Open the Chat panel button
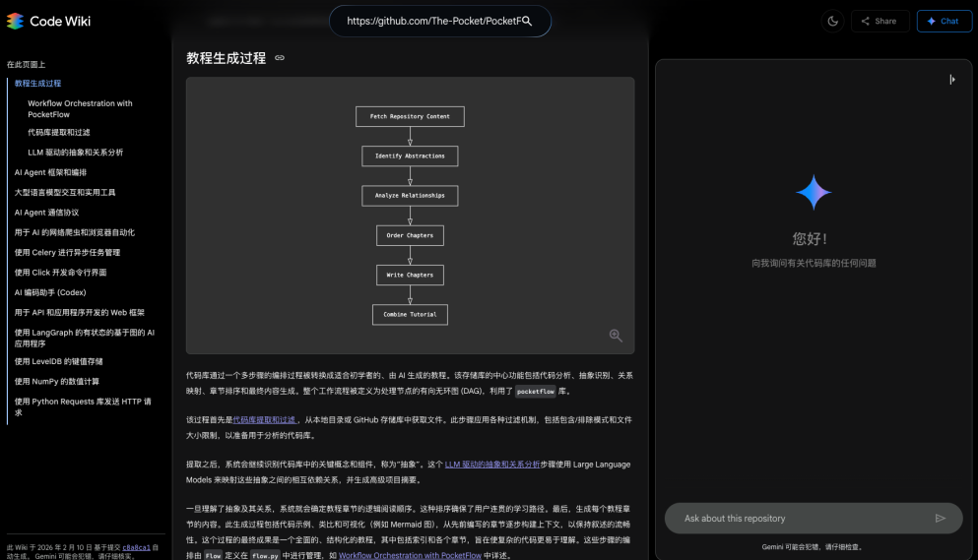The height and width of the screenshot is (560, 978). click(944, 21)
